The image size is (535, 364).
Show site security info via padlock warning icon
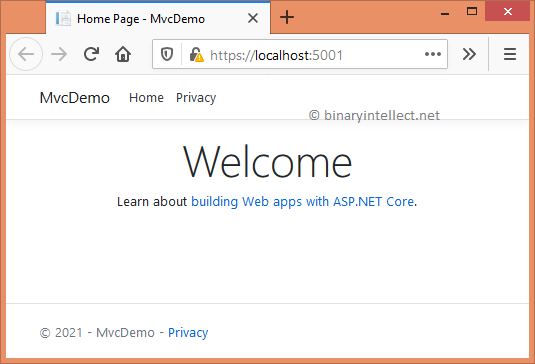[x=196, y=55]
